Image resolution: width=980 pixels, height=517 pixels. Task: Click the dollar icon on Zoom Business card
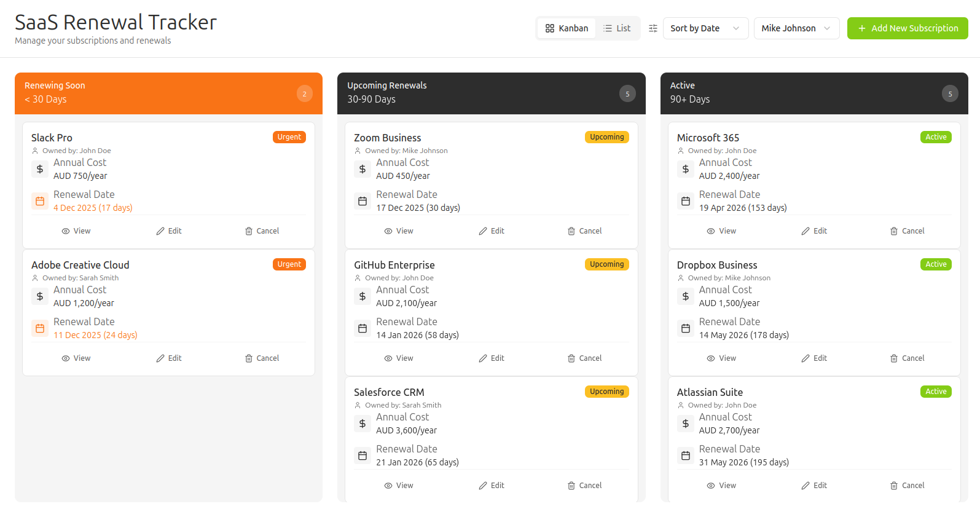[x=363, y=169]
